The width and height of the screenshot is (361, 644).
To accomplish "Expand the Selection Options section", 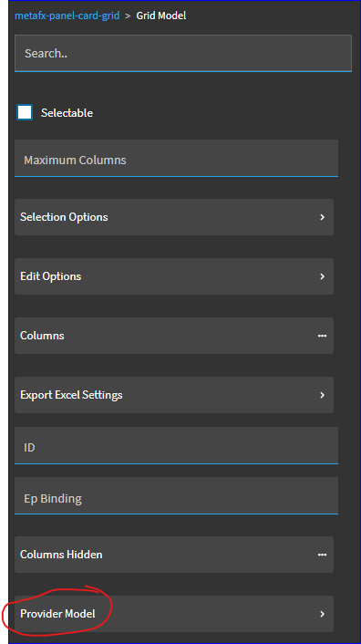I will pyautogui.click(x=174, y=217).
